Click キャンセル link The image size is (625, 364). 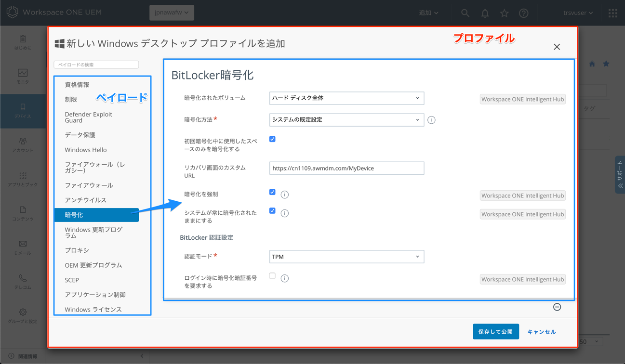[x=542, y=332]
